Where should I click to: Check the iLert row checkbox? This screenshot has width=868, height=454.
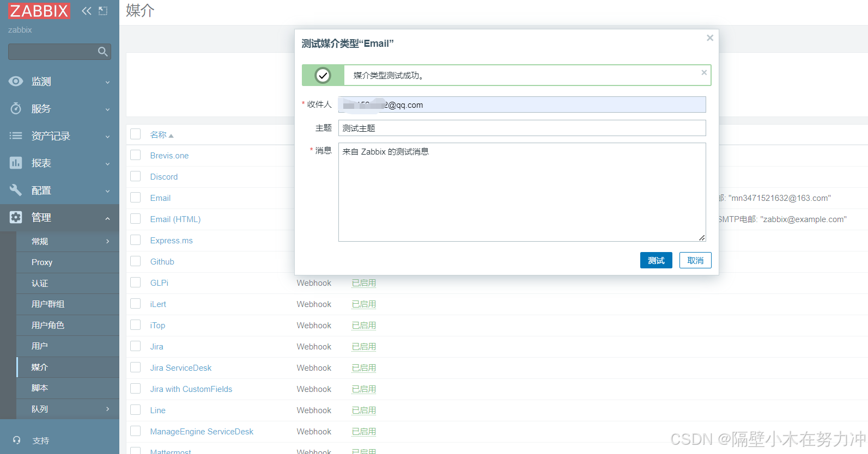(x=136, y=304)
